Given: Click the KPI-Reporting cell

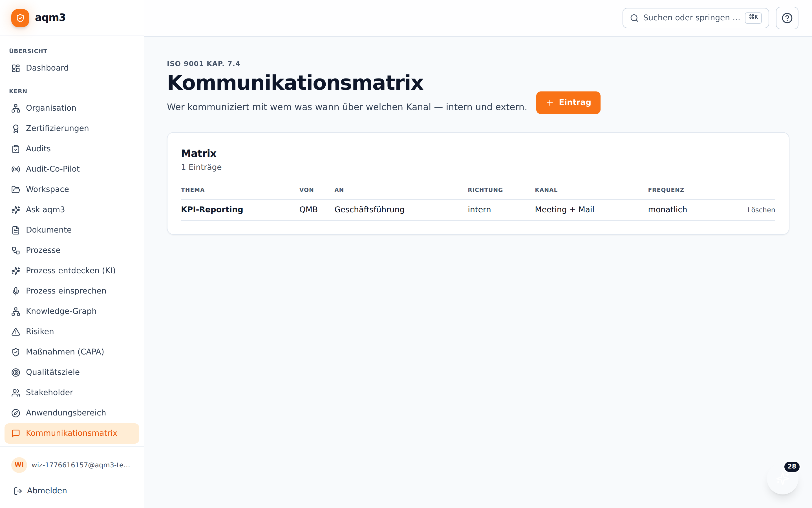Looking at the screenshot, I should pyautogui.click(x=212, y=210).
